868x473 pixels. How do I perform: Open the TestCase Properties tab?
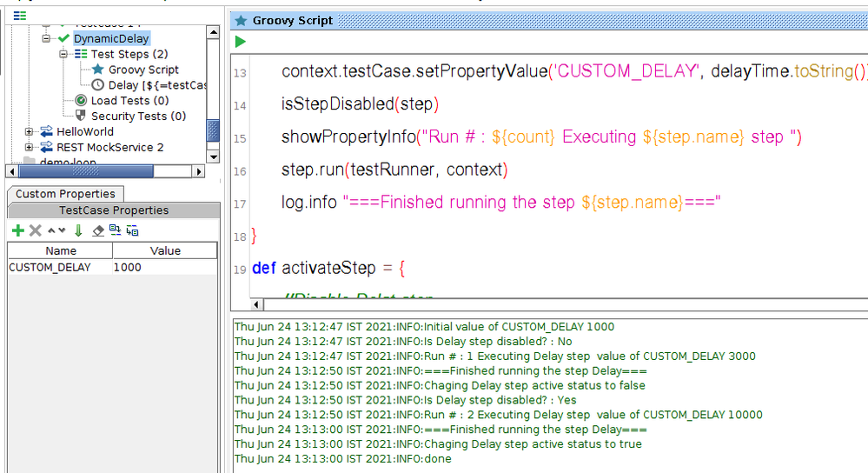[114, 210]
